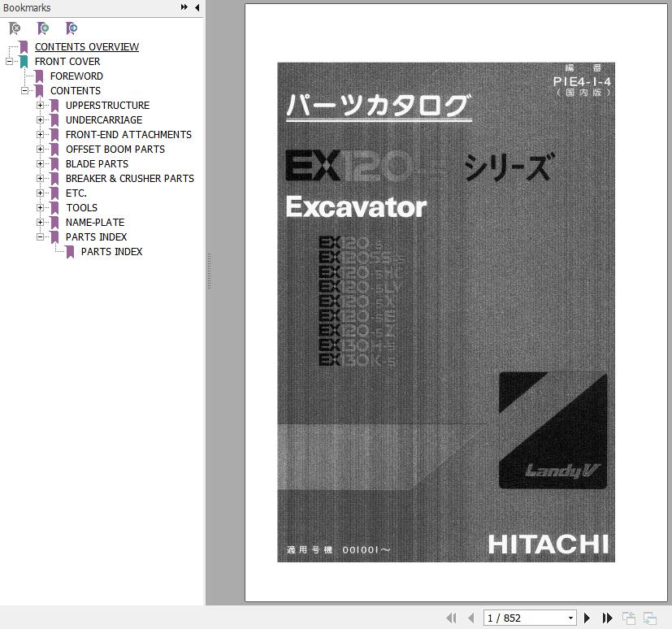The image size is (672, 629).
Task: Click the bookmark icon beside BLADE PARTS
Action: tap(54, 163)
